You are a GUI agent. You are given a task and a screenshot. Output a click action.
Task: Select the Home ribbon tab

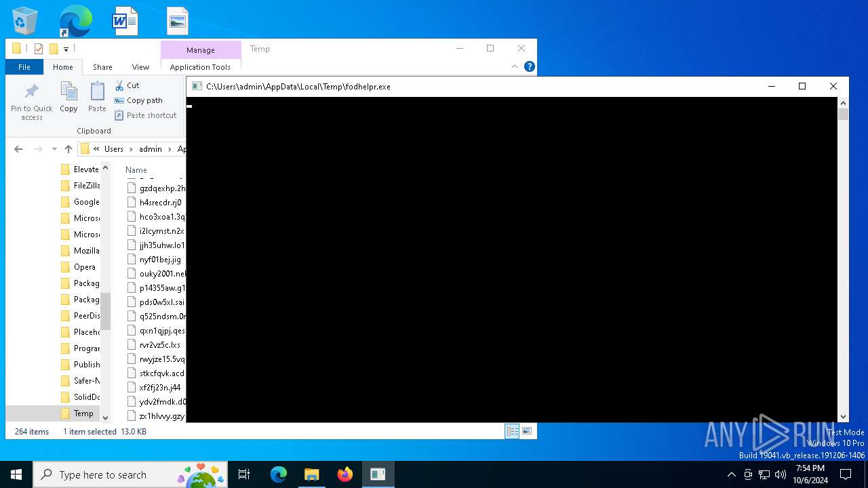63,67
